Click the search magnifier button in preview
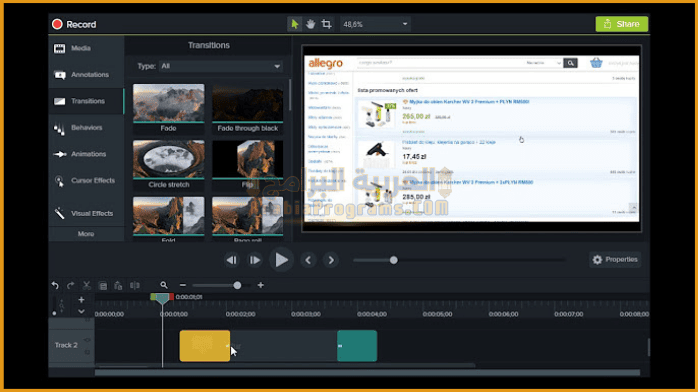The height and width of the screenshot is (392, 698). [570, 63]
